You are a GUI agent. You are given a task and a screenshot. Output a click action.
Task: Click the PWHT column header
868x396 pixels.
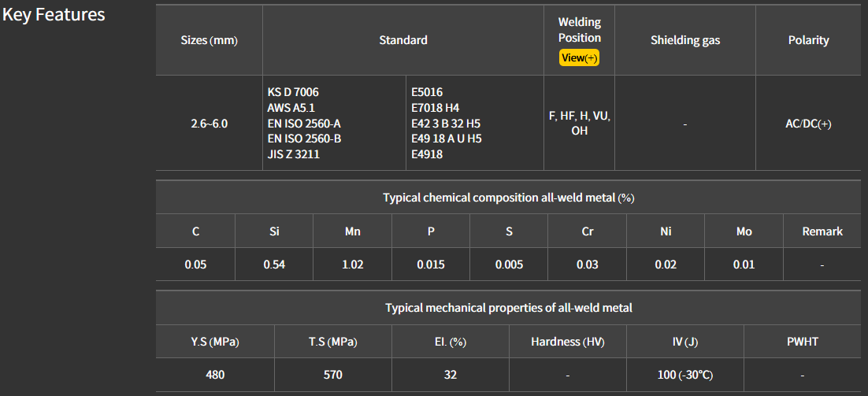[803, 342]
